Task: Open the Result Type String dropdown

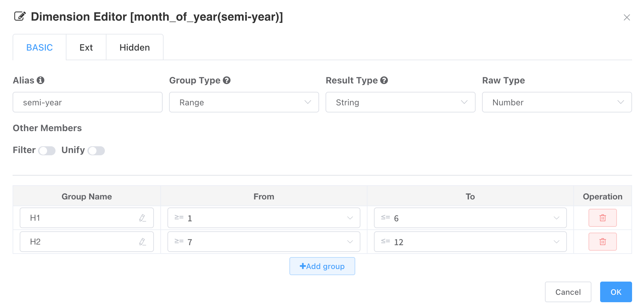Action: coord(400,102)
